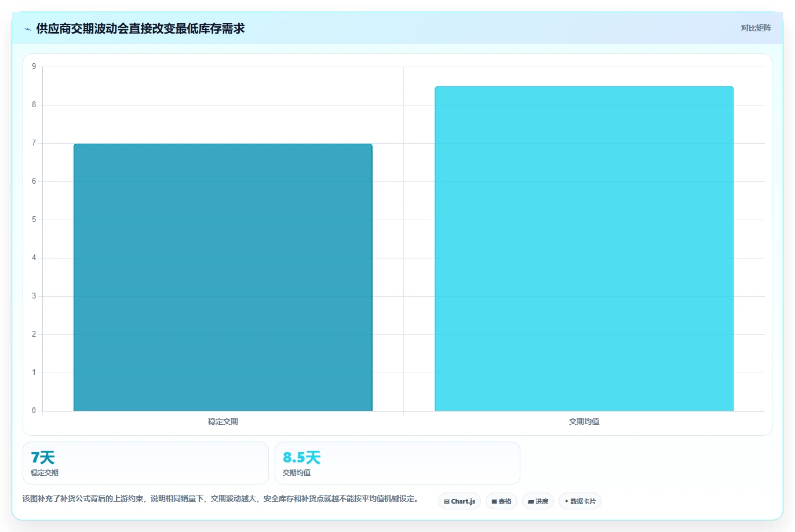Click the y-axis value 0
The image size is (795, 532).
click(34, 411)
